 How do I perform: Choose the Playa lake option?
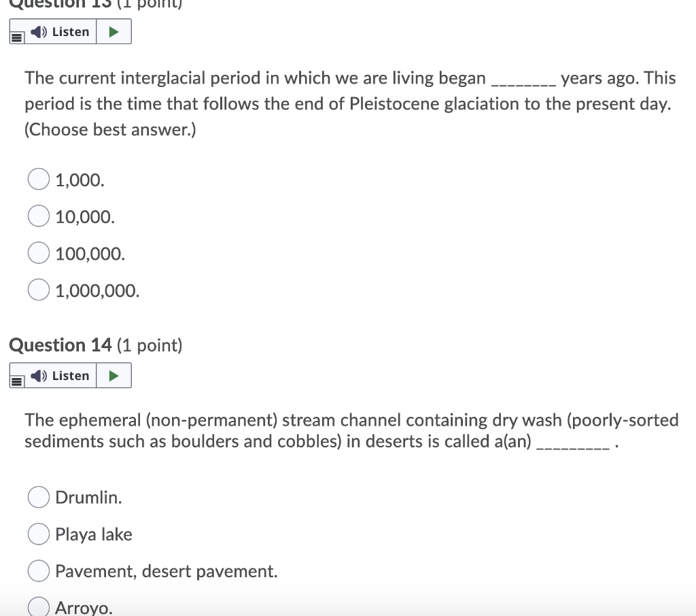pos(38,534)
